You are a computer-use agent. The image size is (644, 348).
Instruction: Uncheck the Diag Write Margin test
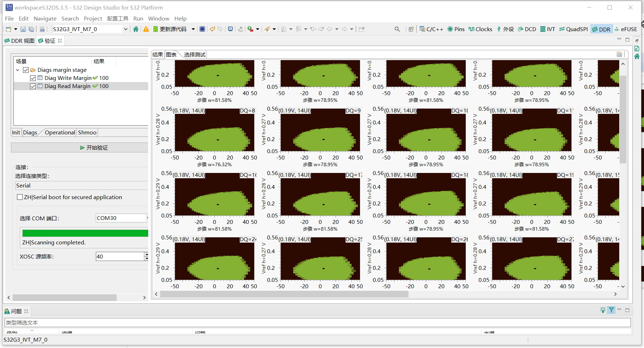(x=33, y=78)
